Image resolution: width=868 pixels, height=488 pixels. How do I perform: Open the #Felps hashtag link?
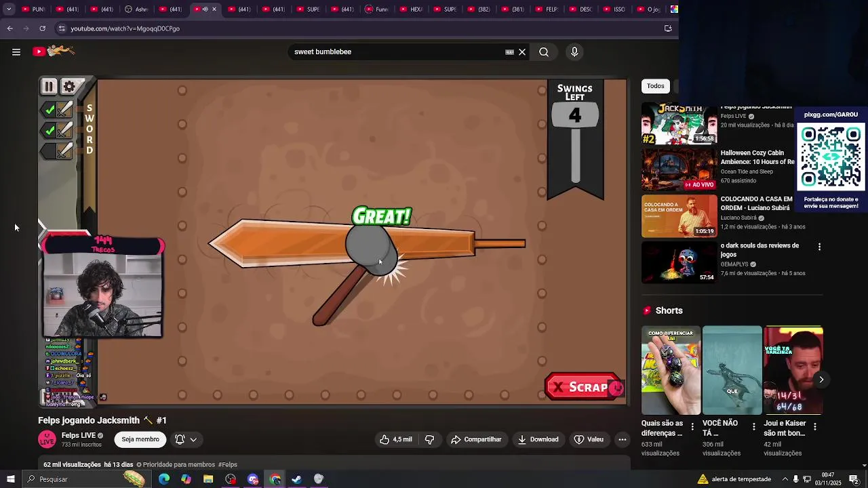[228, 465]
